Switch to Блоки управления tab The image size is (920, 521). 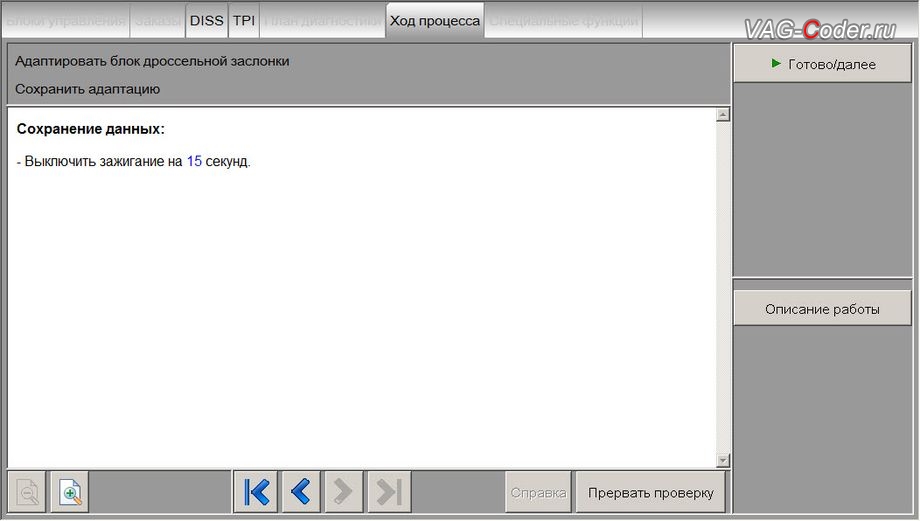66,21
